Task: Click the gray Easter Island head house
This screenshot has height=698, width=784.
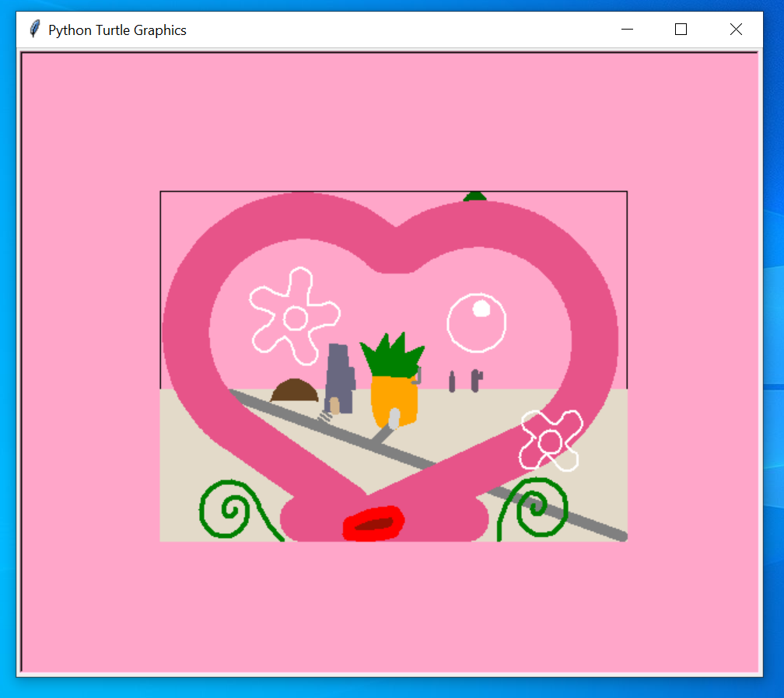Action: pos(340,379)
